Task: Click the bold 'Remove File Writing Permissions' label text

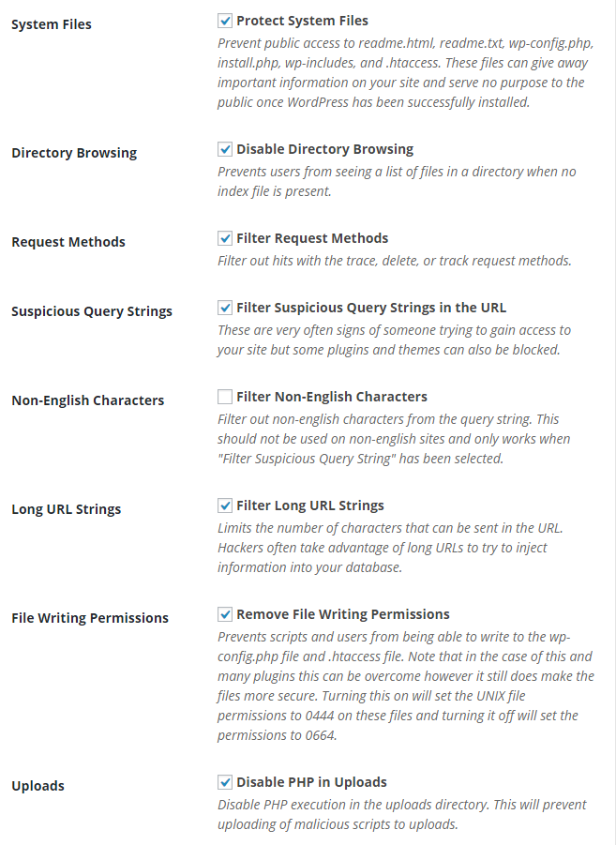Action: point(343,614)
